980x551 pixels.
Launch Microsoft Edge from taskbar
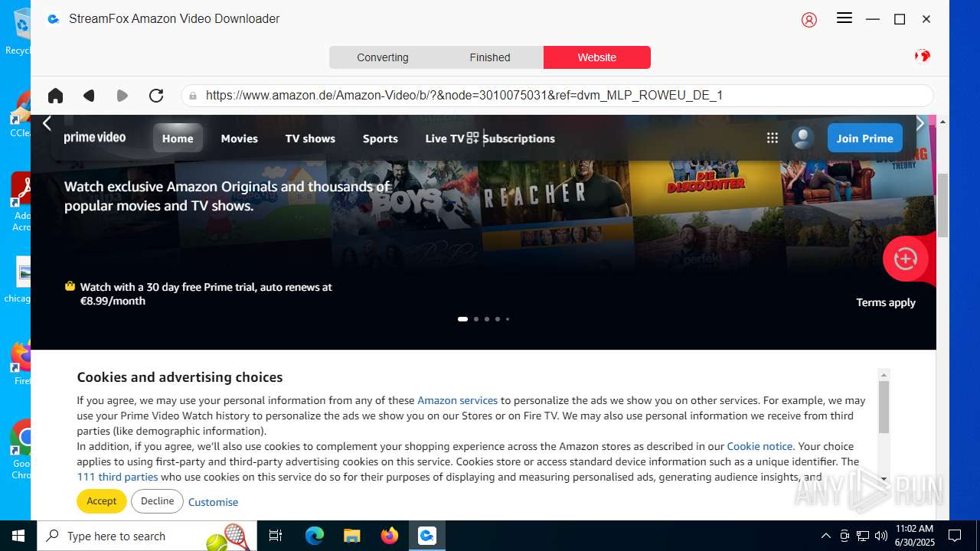[315, 536]
